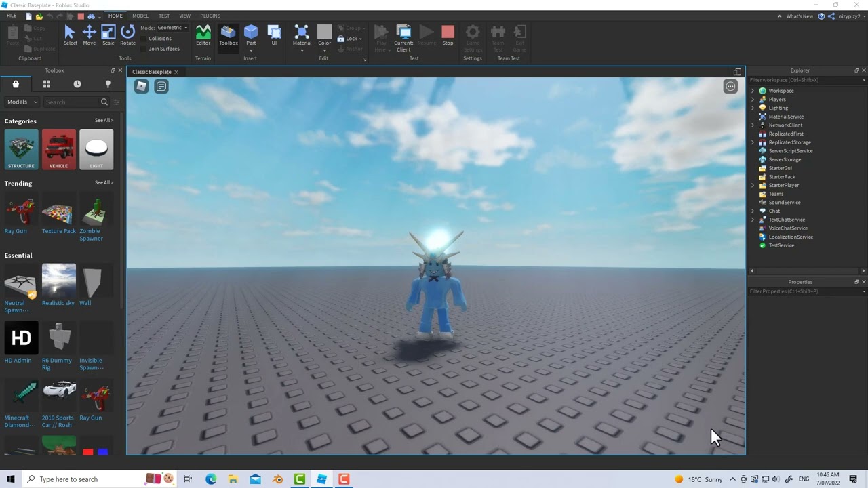The image size is (868, 488).
Task: Open the Terrain Editor
Action: (203, 35)
